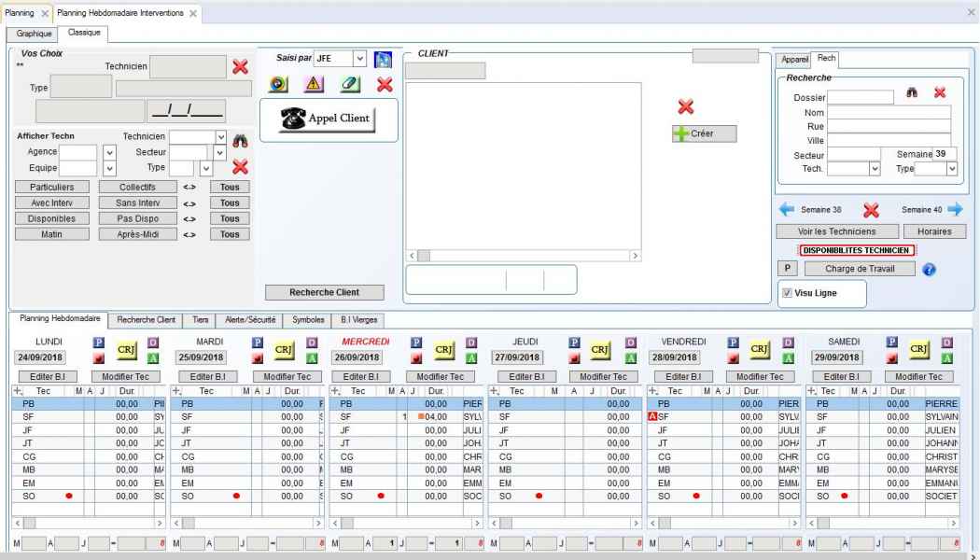
Task: Click the green eraser icon
Action: 350,84
